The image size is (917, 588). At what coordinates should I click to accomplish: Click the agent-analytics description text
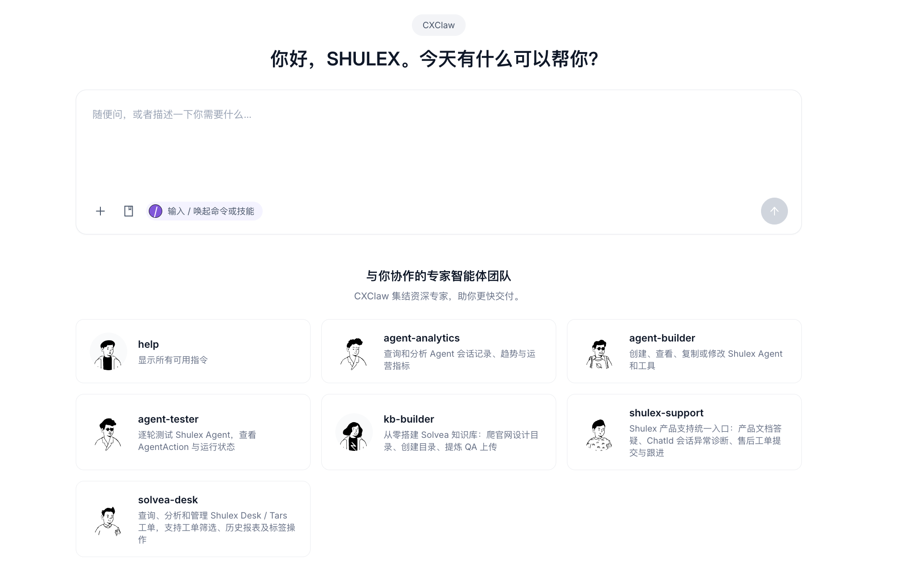pos(459,360)
